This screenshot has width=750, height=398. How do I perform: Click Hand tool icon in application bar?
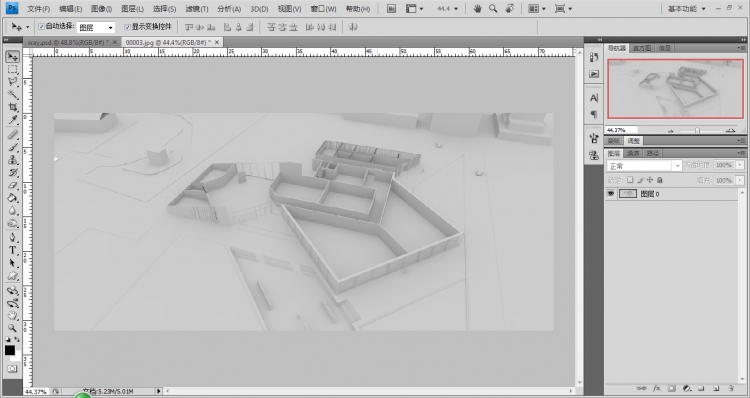pos(477,9)
